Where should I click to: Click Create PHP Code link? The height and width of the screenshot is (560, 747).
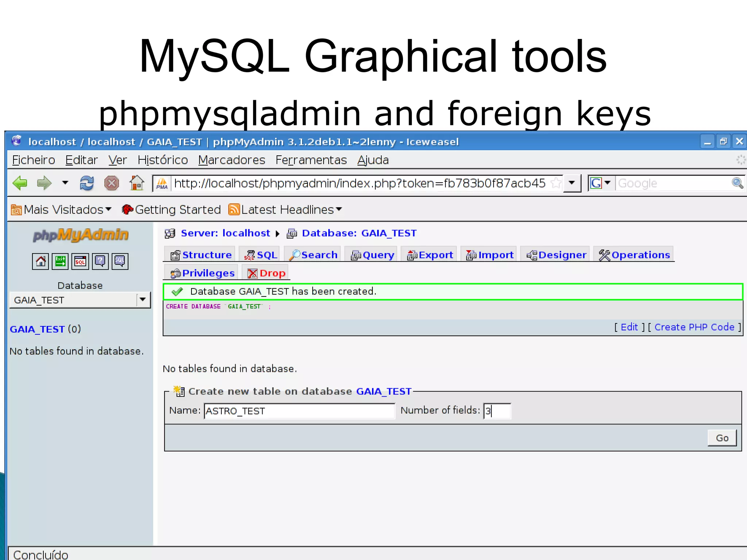694,327
